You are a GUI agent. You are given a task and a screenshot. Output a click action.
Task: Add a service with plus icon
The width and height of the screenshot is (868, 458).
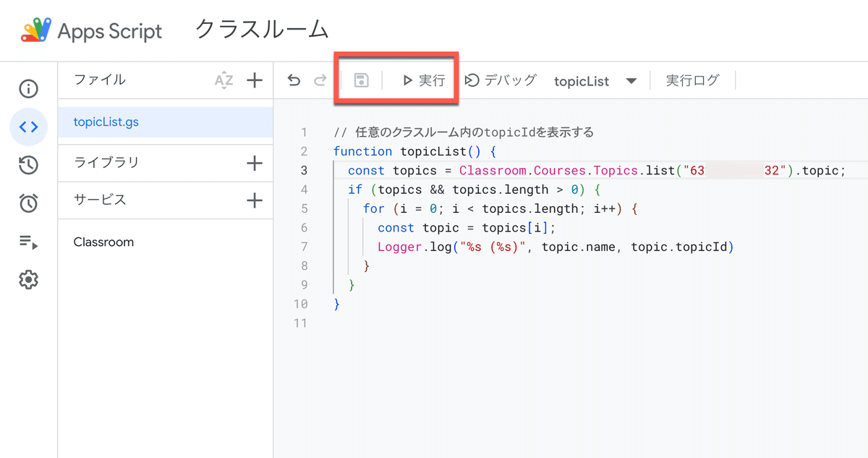click(255, 200)
